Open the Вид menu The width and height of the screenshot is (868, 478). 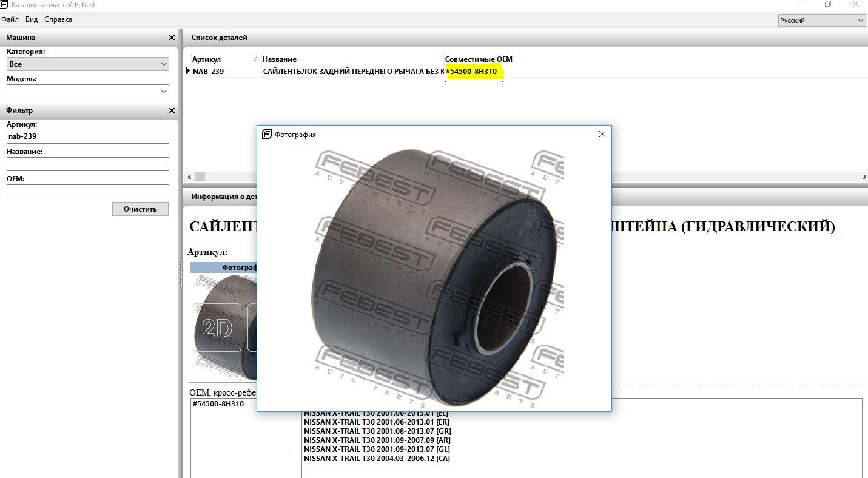32,19
